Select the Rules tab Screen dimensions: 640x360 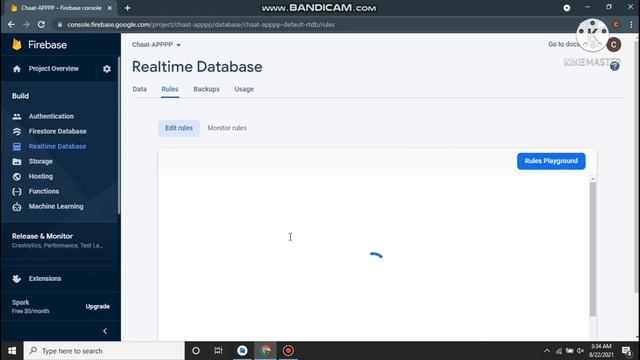click(170, 89)
